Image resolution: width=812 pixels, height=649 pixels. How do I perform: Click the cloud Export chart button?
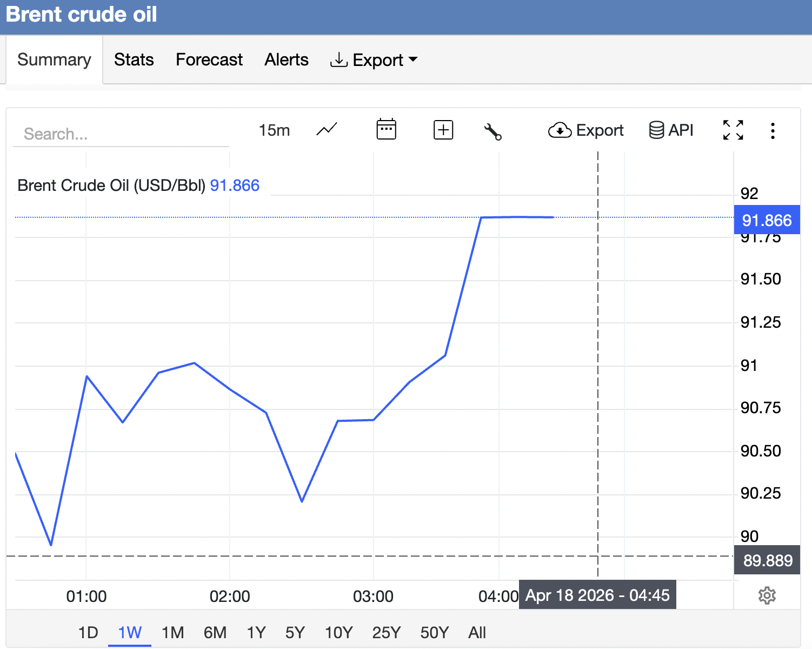click(x=586, y=130)
